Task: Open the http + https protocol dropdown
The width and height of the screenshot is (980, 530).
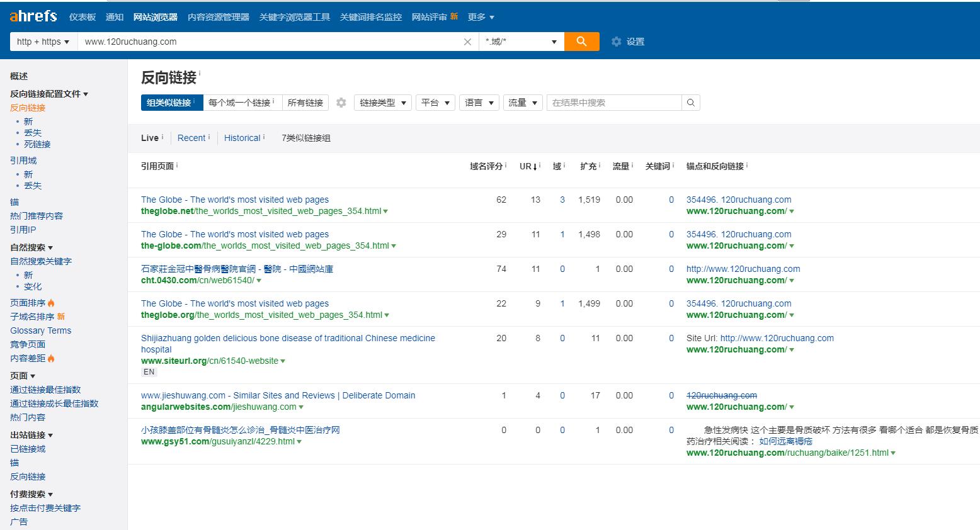Action: pyautogui.click(x=43, y=42)
